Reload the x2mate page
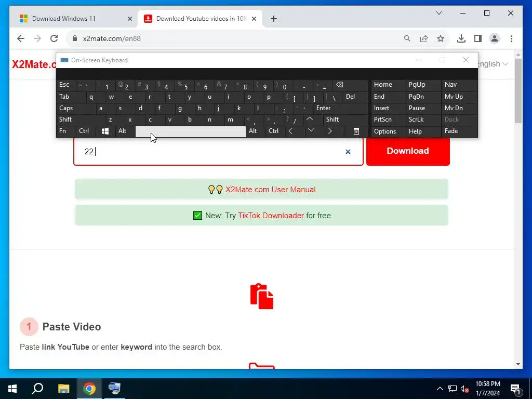 coord(54,38)
